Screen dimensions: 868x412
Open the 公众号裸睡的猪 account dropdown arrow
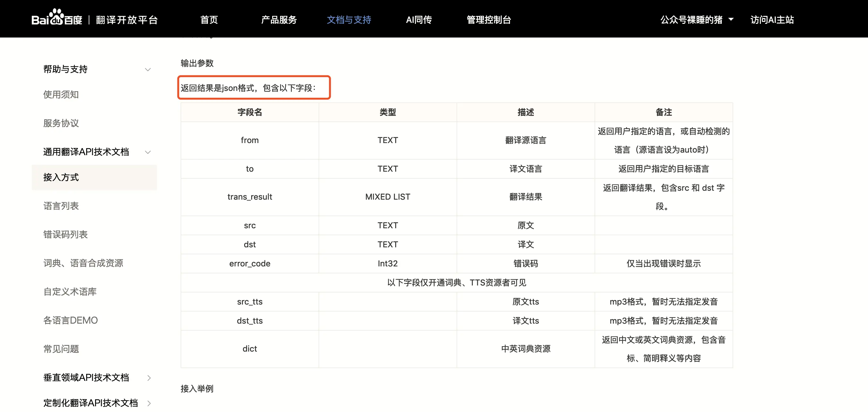(x=731, y=19)
